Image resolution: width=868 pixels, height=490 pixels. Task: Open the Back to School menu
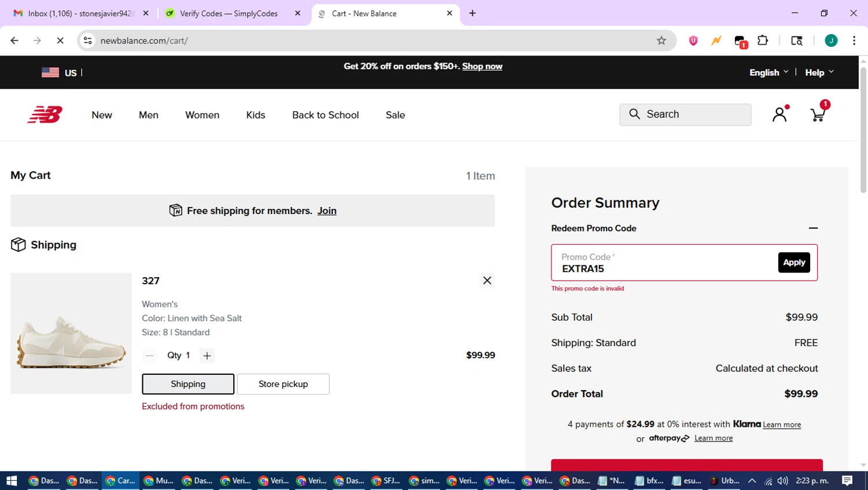[x=326, y=115]
